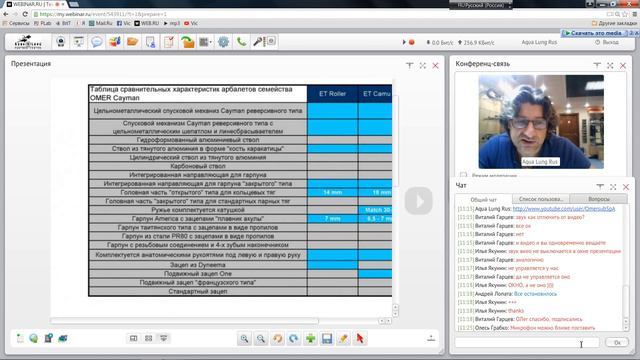
Task: Open the document with user icon
Action: click(151, 42)
